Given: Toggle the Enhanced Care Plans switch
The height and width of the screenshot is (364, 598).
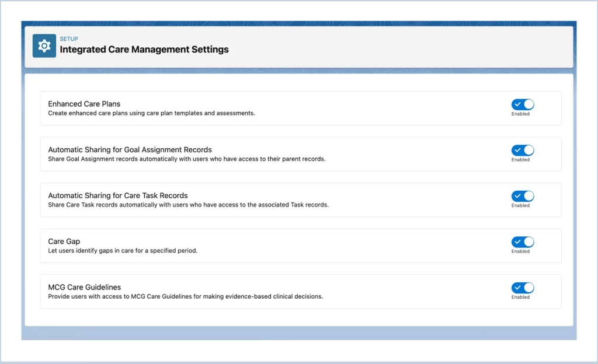Looking at the screenshot, I should pos(523,104).
